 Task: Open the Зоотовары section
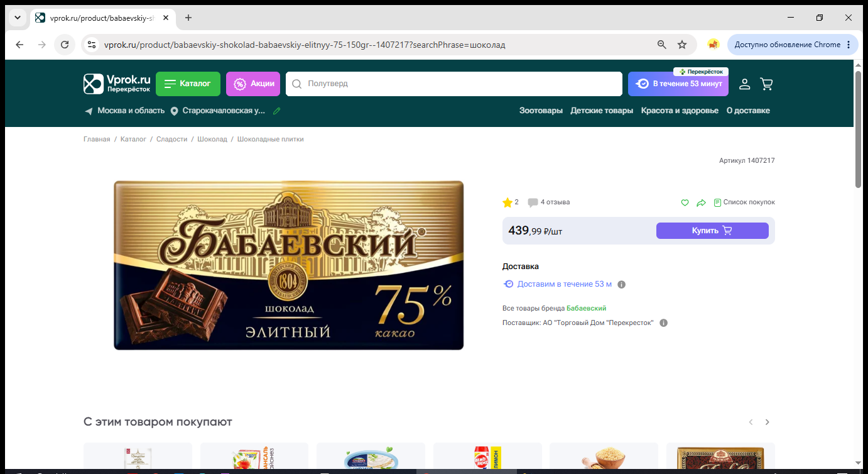541,111
